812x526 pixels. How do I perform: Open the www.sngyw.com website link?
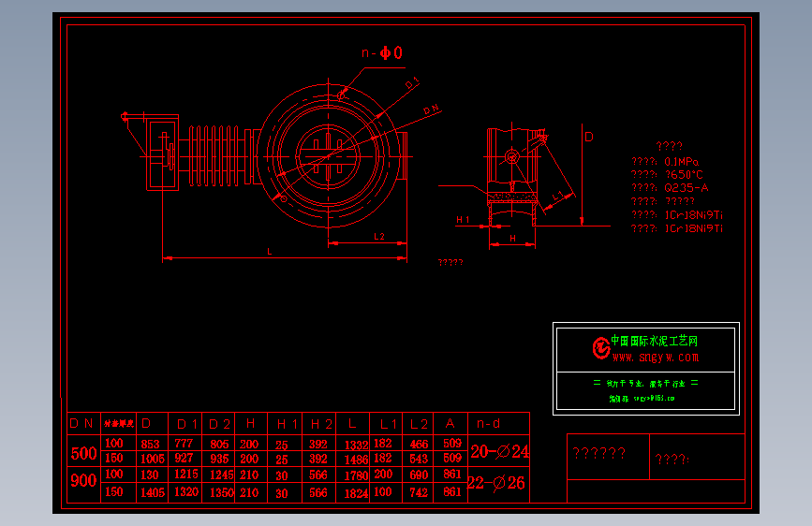click(x=656, y=358)
